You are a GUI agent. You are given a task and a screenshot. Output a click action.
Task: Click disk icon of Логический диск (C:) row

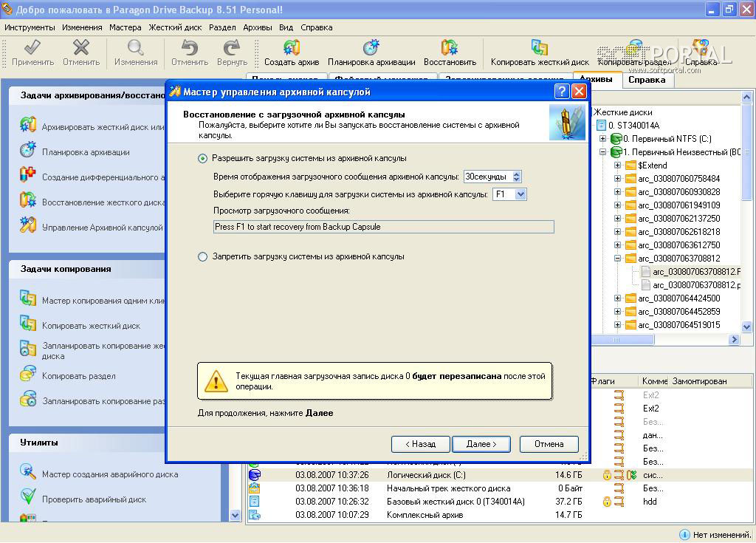[255, 475]
